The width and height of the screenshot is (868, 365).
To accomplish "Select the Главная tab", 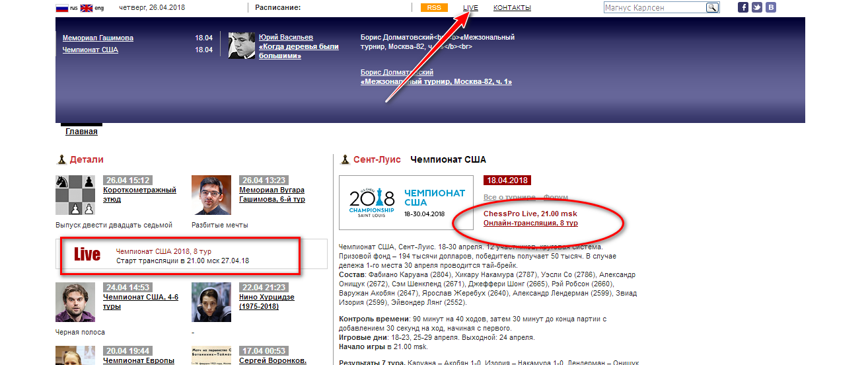I will pos(81,131).
